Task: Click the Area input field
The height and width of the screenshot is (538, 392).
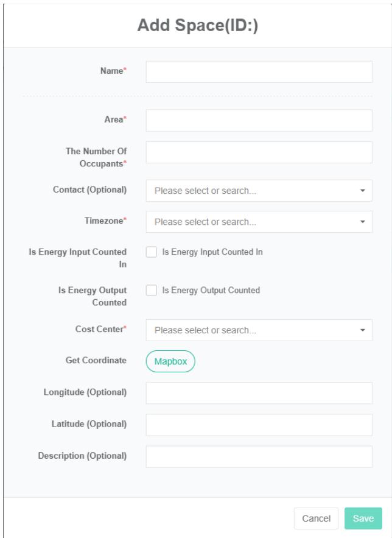Action: (259, 121)
